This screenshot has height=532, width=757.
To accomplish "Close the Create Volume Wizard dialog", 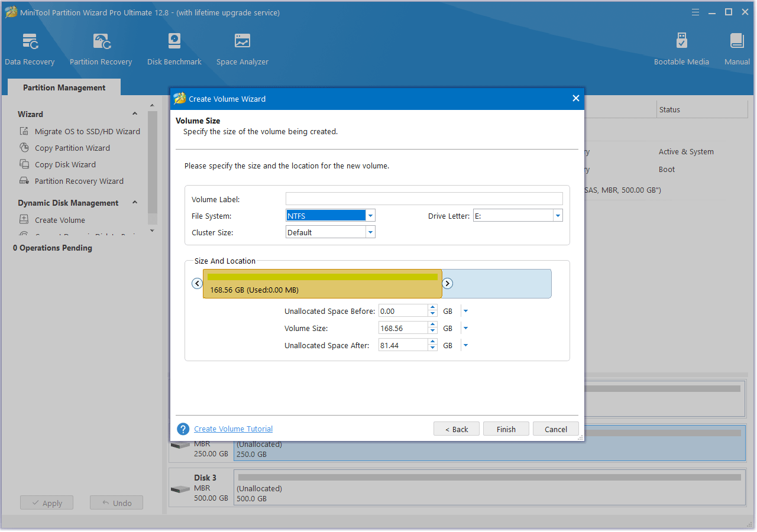I will pyautogui.click(x=576, y=99).
